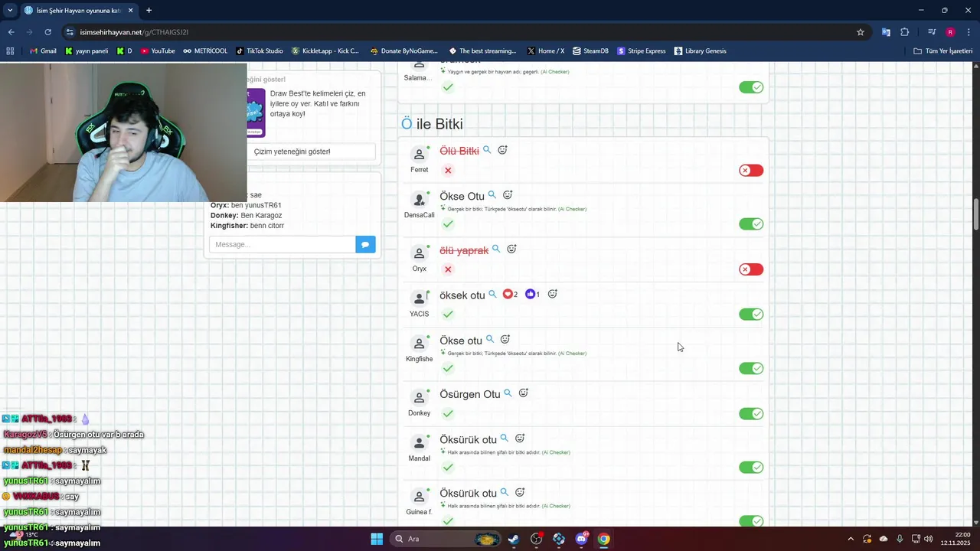The width and height of the screenshot is (980, 551).
Task: Toggle Ferret's Ölü Bitki answer validity
Action: pos(751,170)
